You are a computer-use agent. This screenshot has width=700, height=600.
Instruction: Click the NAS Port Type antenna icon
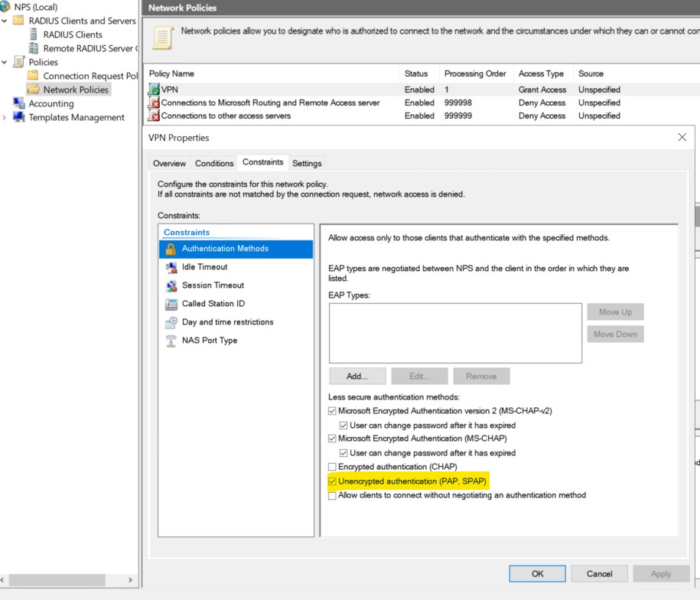[x=171, y=341]
